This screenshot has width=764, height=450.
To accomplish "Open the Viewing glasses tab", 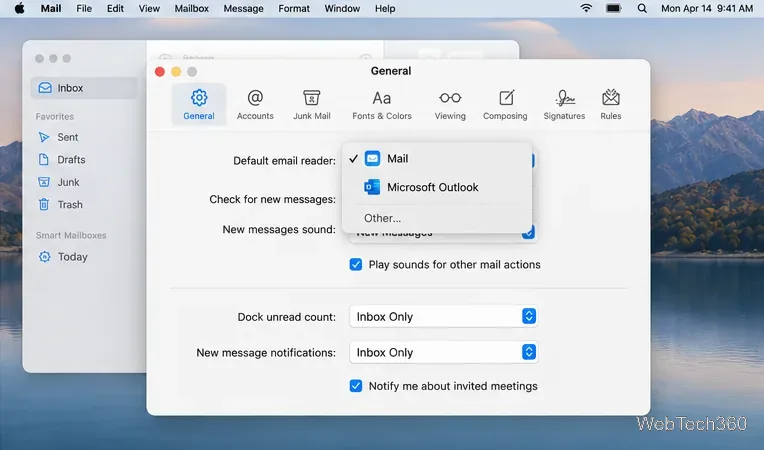I will (450, 104).
